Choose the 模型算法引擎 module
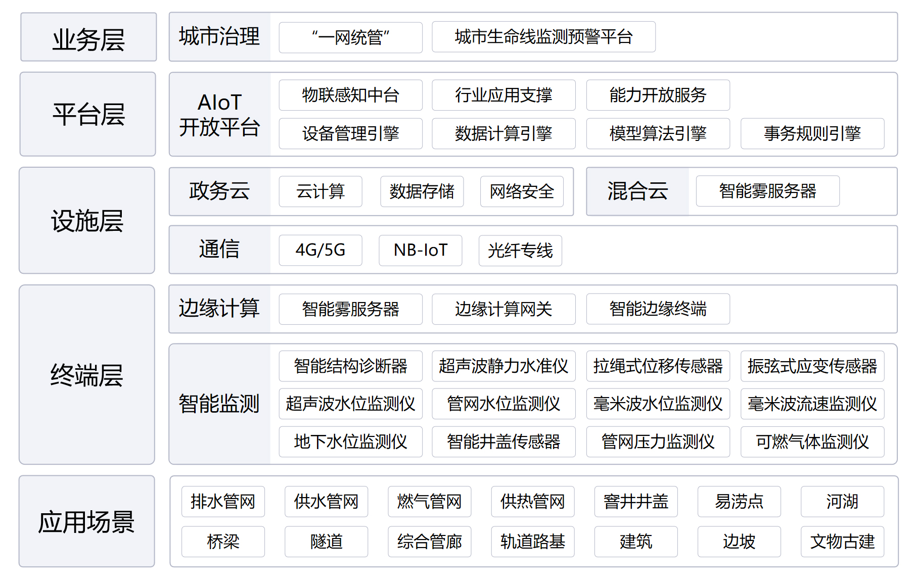The image size is (916, 588). pos(658,133)
